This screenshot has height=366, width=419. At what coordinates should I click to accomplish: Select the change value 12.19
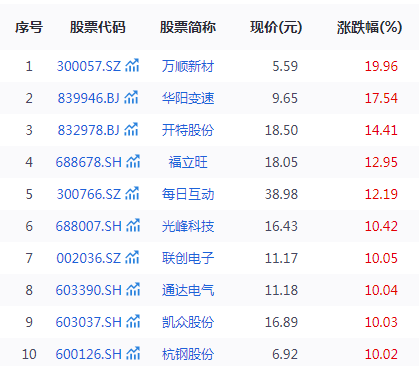click(x=381, y=194)
